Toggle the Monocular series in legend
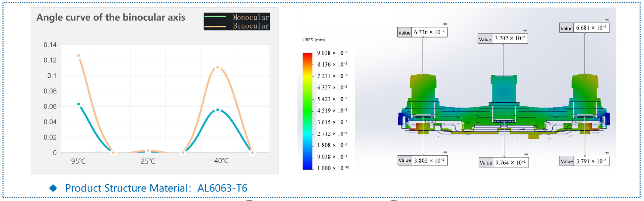 [251, 17]
